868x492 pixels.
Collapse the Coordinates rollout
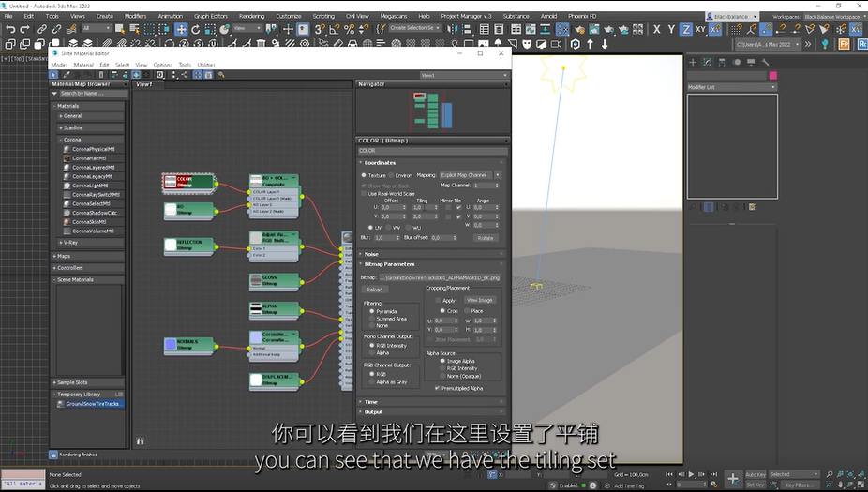coord(432,163)
